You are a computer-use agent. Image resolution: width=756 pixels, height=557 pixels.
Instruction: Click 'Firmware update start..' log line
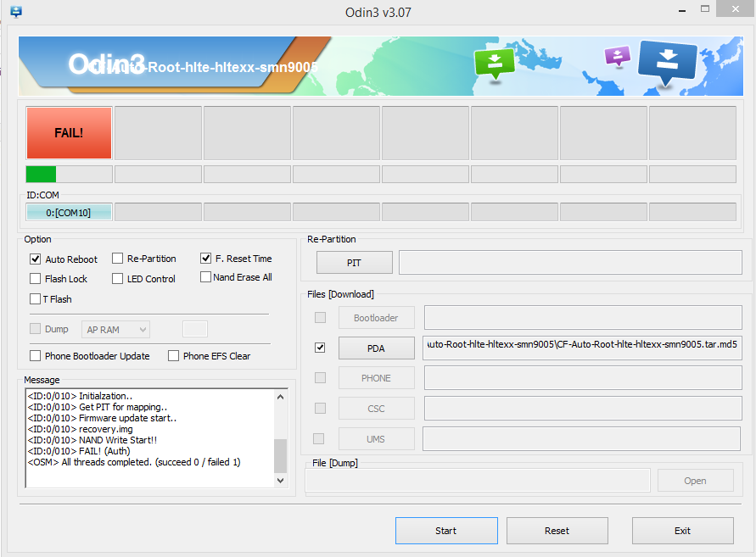click(x=102, y=418)
